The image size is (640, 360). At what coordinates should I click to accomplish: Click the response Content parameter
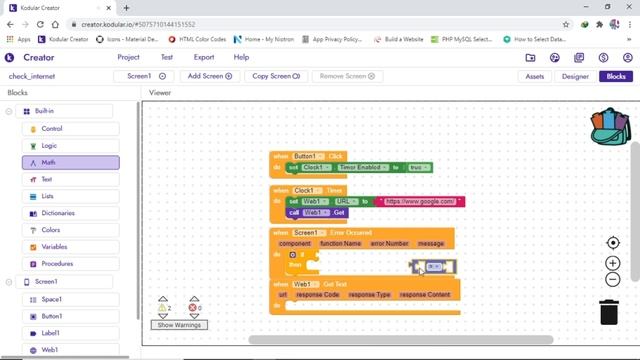point(424,295)
